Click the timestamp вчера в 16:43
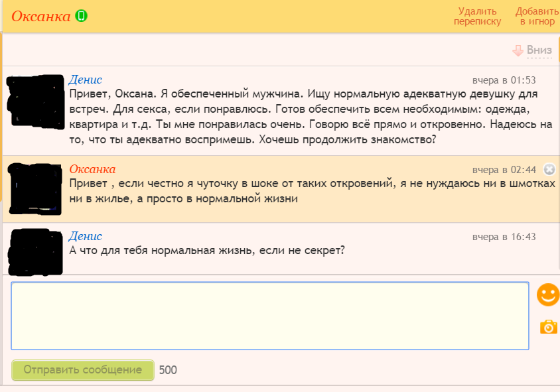The width and height of the screenshot is (560, 392). pyautogui.click(x=504, y=237)
